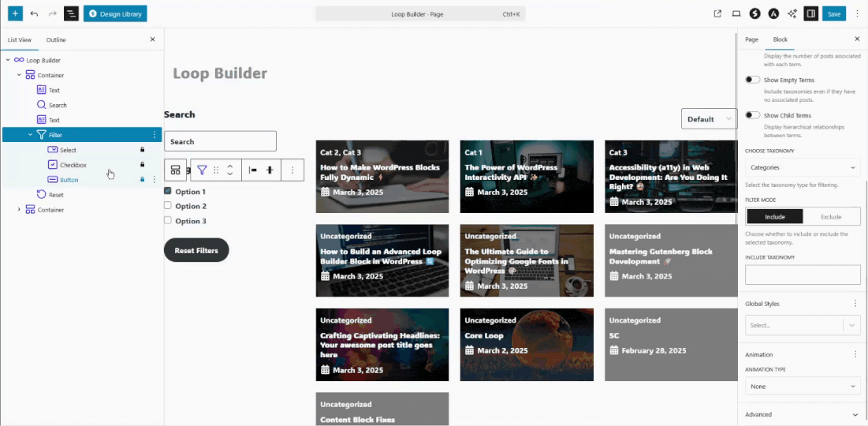Switch to the Page tab in sidebar
Screen dimensions: 868x426
point(751,39)
